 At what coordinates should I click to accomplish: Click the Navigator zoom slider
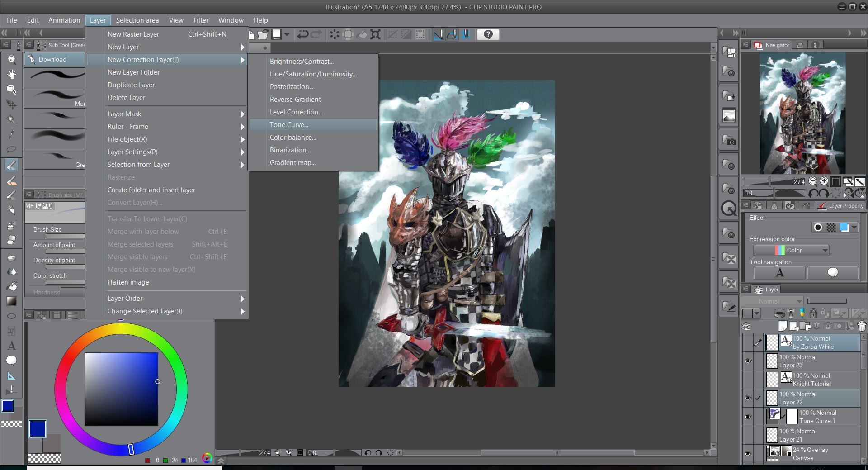click(x=774, y=182)
